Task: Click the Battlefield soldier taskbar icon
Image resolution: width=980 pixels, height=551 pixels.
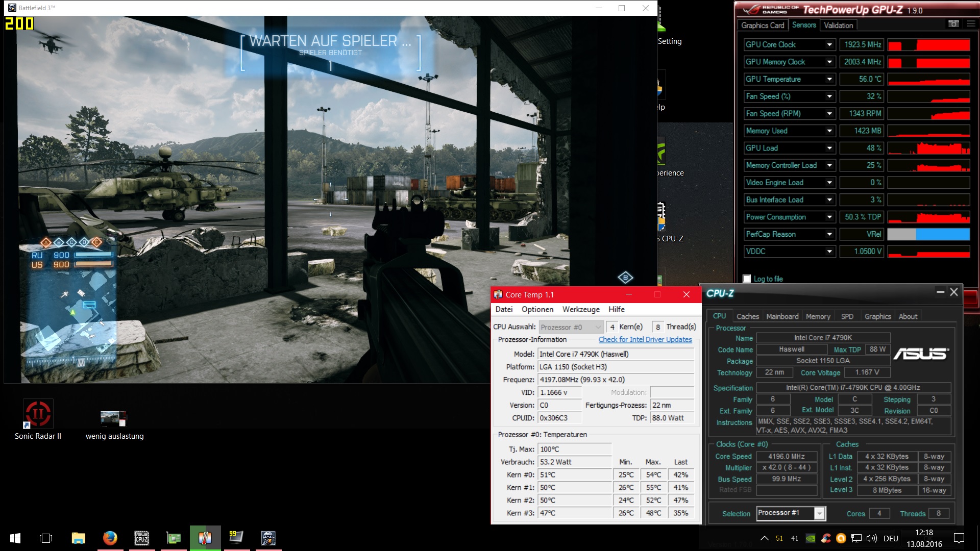Action: tap(268, 538)
